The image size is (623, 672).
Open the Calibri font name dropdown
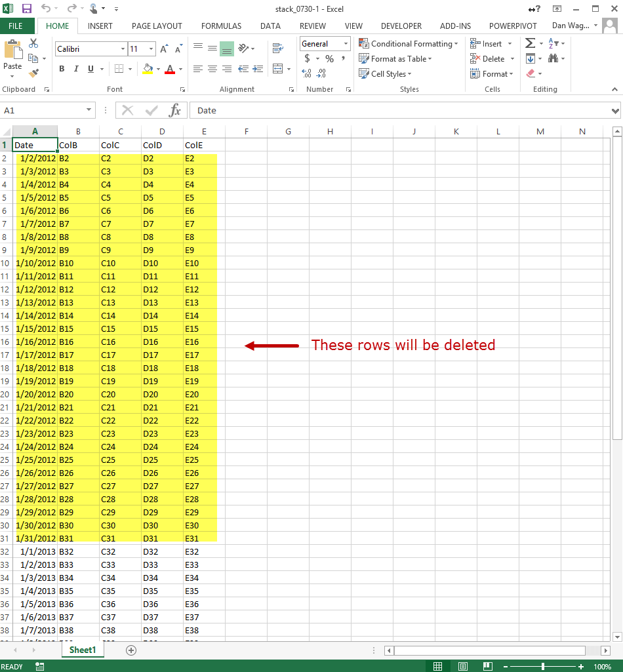(123, 49)
